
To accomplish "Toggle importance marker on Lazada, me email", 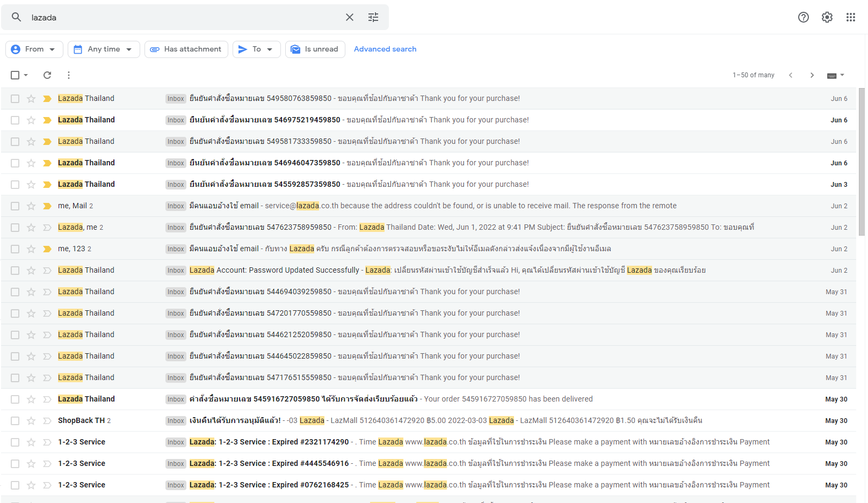I will (47, 228).
